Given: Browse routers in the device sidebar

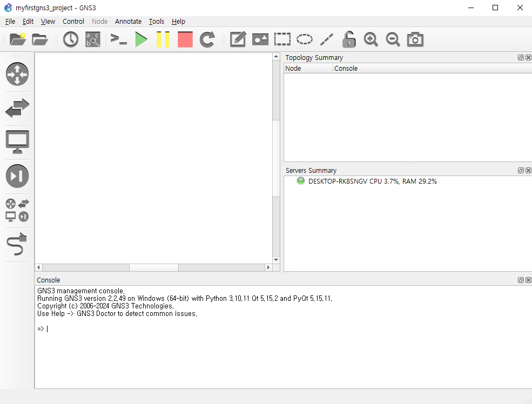Looking at the screenshot, I should point(17,74).
